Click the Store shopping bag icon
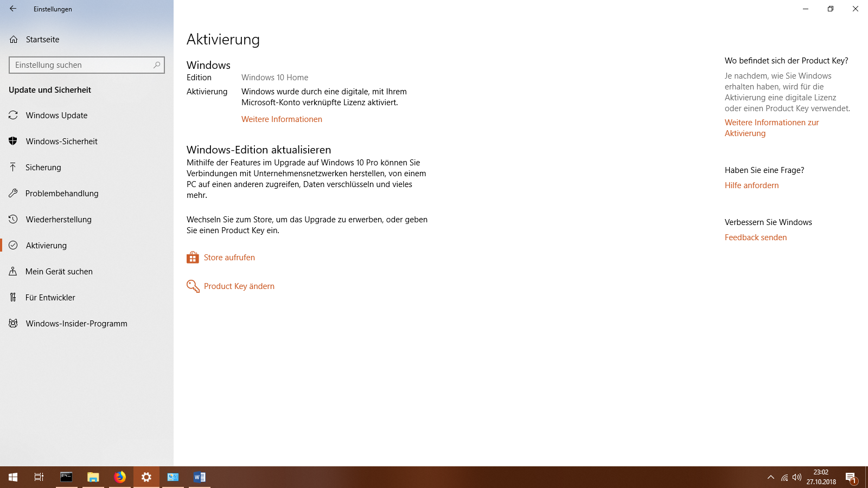 point(193,258)
